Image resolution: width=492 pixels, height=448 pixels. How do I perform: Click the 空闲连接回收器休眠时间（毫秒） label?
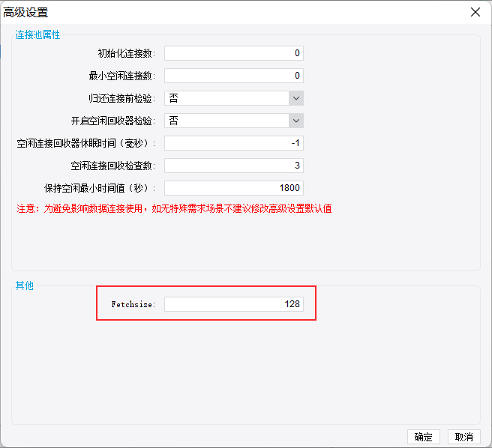[x=86, y=144]
